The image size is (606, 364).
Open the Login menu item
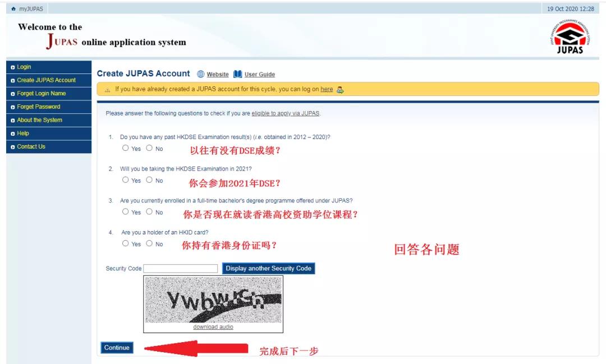[x=49, y=67]
